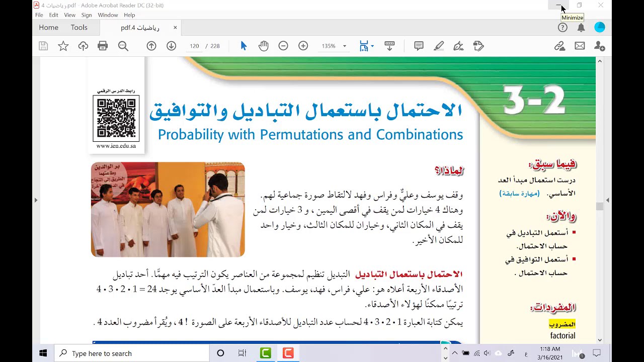Click the English title Probability with Permutations
This screenshot has width=644, height=362.
[x=310, y=134]
